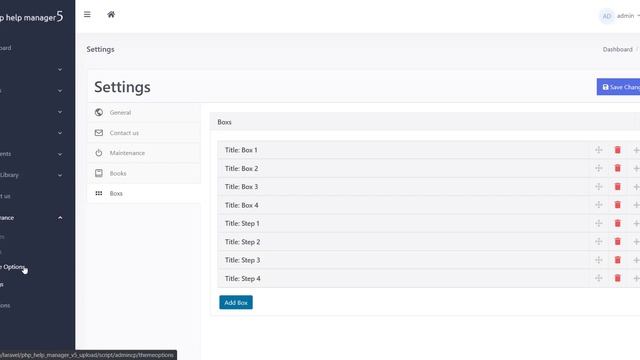Screen dimensions: 640x360
Task: Open the Books settings tab
Action: click(x=144, y=173)
